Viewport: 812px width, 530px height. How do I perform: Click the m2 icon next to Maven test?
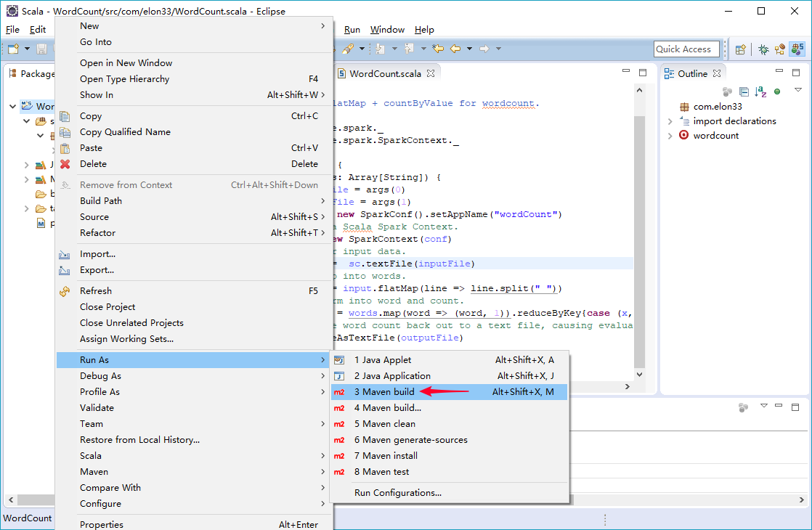tap(339, 472)
